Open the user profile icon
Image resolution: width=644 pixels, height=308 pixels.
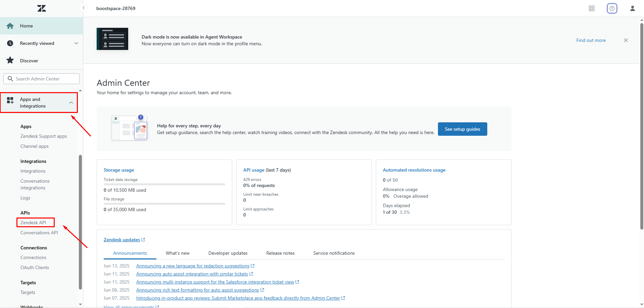pos(633,8)
